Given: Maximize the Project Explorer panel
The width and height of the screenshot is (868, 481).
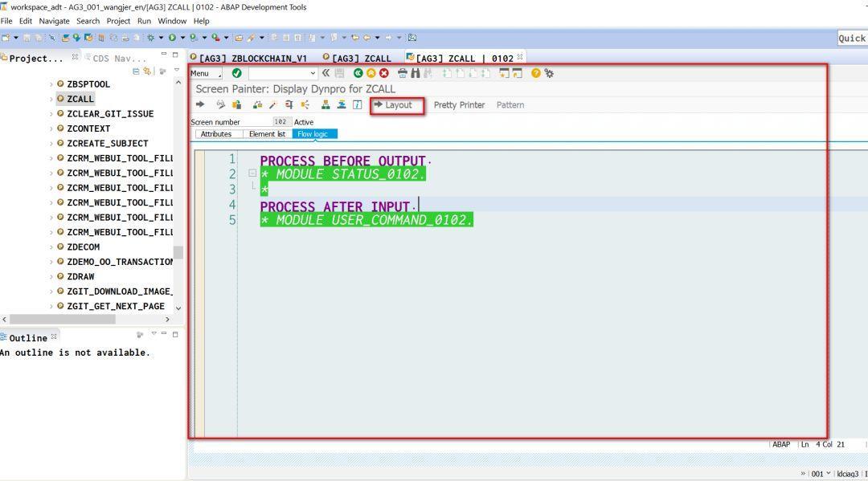Looking at the screenshot, I should point(175,55).
